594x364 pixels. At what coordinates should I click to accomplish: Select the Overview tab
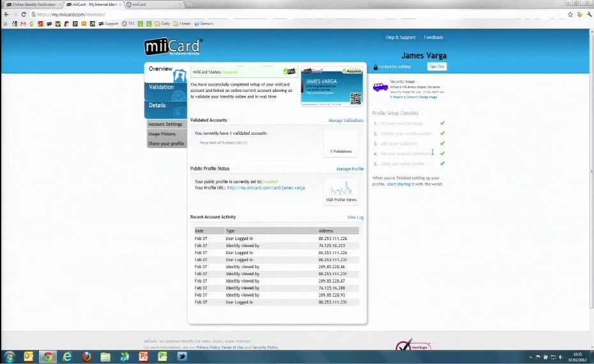pyautogui.click(x=165, y=72)
